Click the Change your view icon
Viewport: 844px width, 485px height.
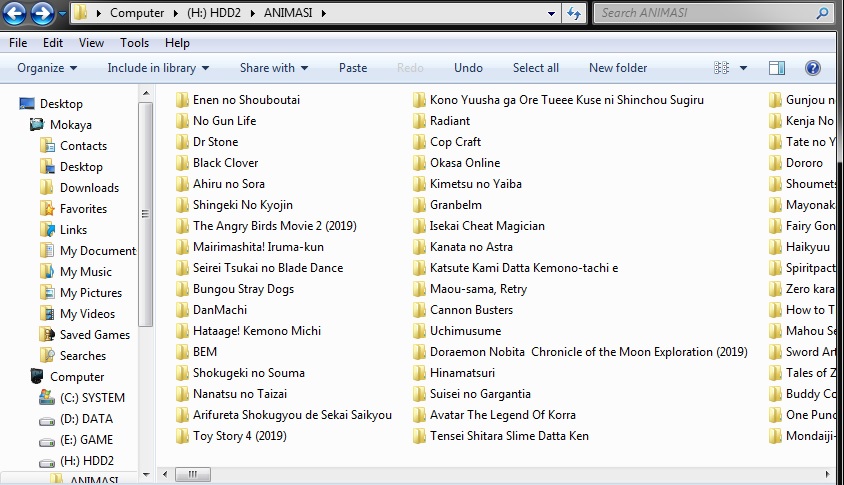click(x=721, y=68)
